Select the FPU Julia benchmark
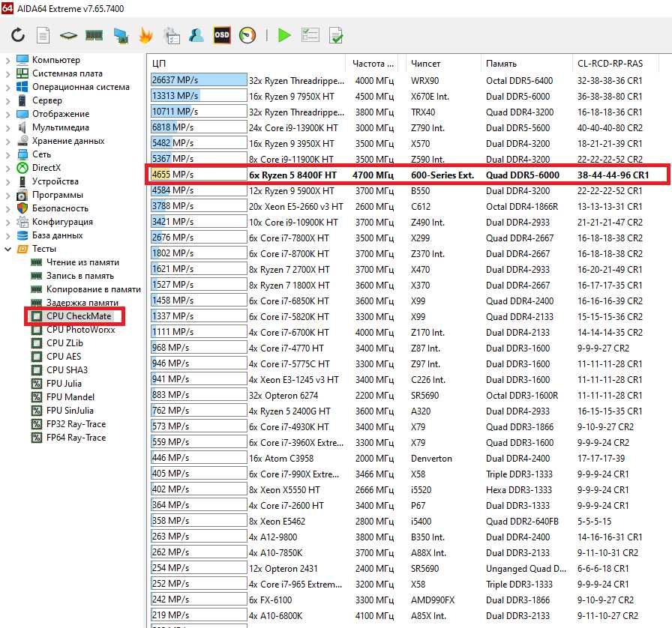 click(x=64, y=384)
